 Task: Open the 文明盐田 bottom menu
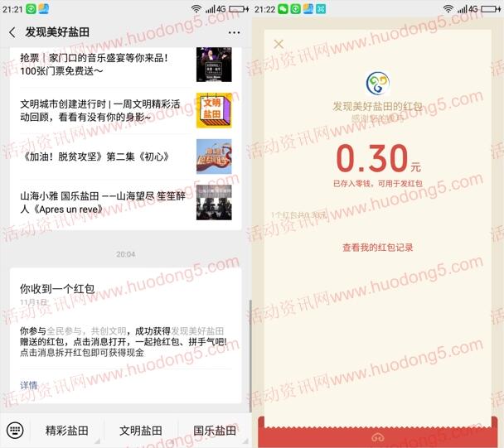141,431
